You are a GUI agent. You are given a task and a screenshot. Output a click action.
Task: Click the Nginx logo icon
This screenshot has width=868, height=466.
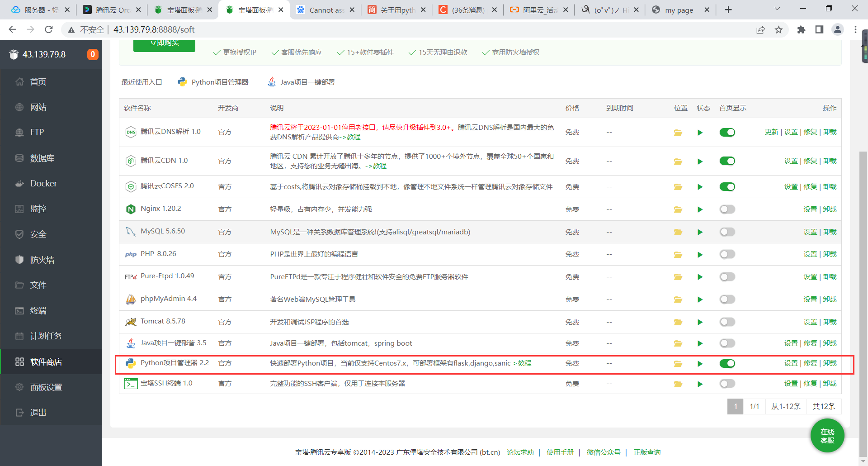131,209
